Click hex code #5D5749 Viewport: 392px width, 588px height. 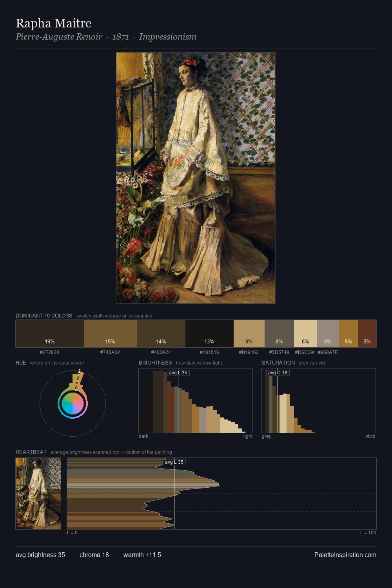(x=279, y=352)
